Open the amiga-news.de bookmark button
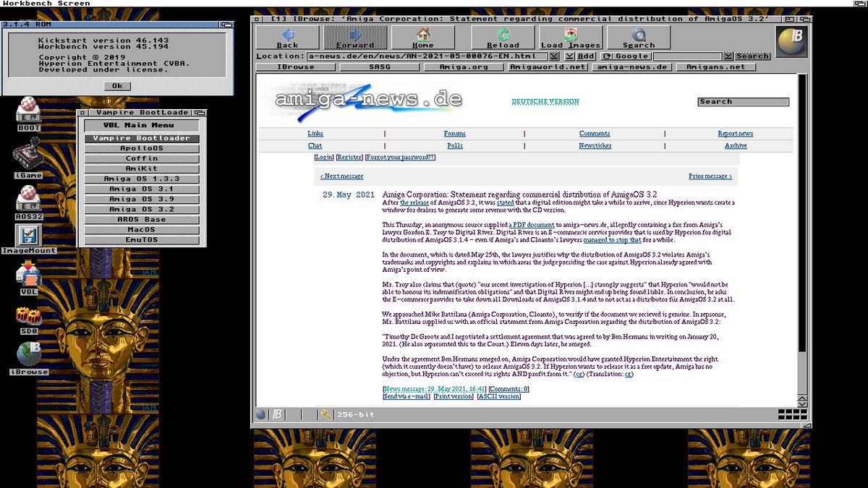The width and height of the screenshot is (868, 488). point(631,67)
